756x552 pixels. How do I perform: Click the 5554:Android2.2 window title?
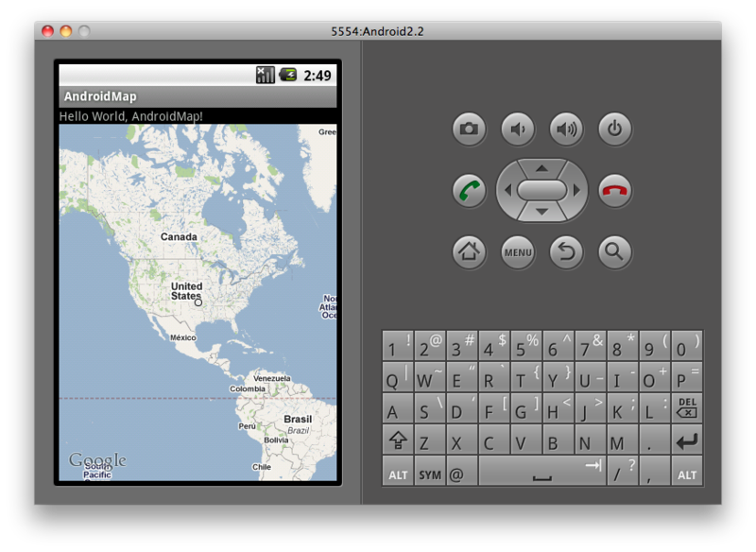click(x=377, y=31)
